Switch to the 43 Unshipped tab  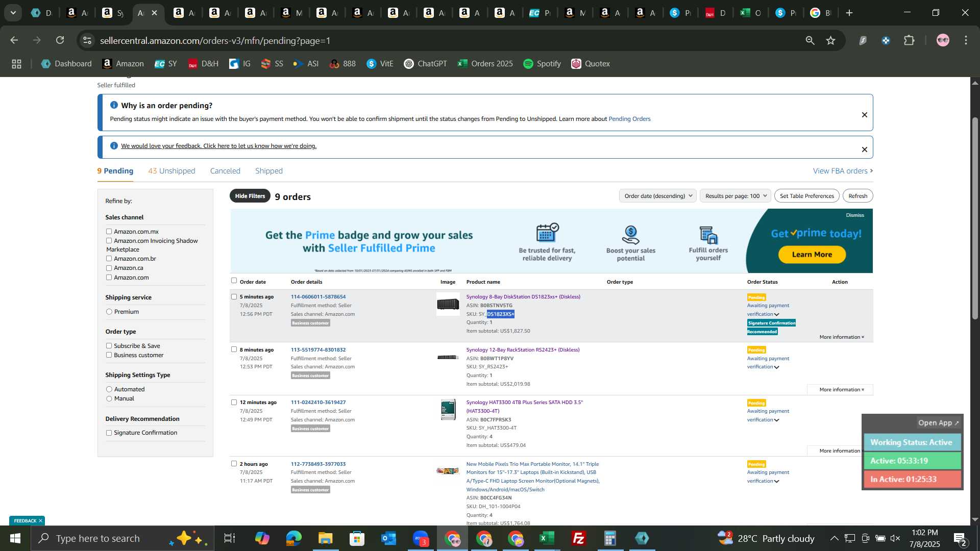(171, 171)
